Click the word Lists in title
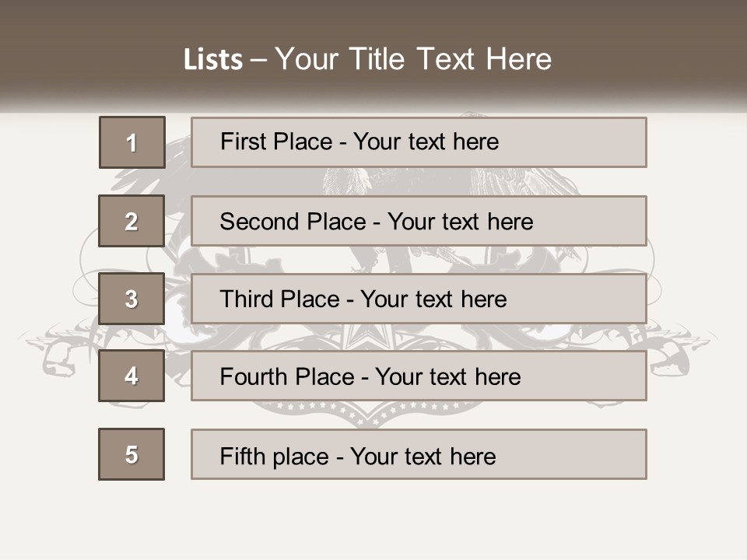 click(x=213, y=60)
